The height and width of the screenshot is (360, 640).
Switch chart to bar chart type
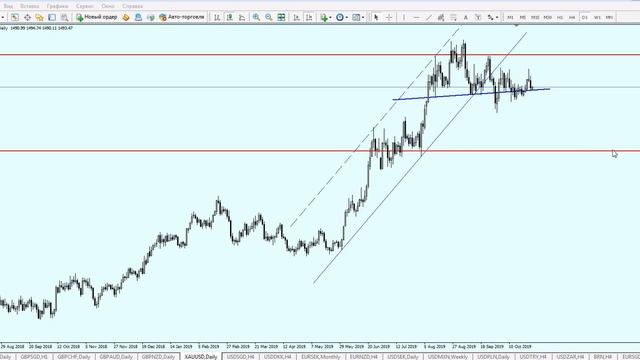coord(217,17)
